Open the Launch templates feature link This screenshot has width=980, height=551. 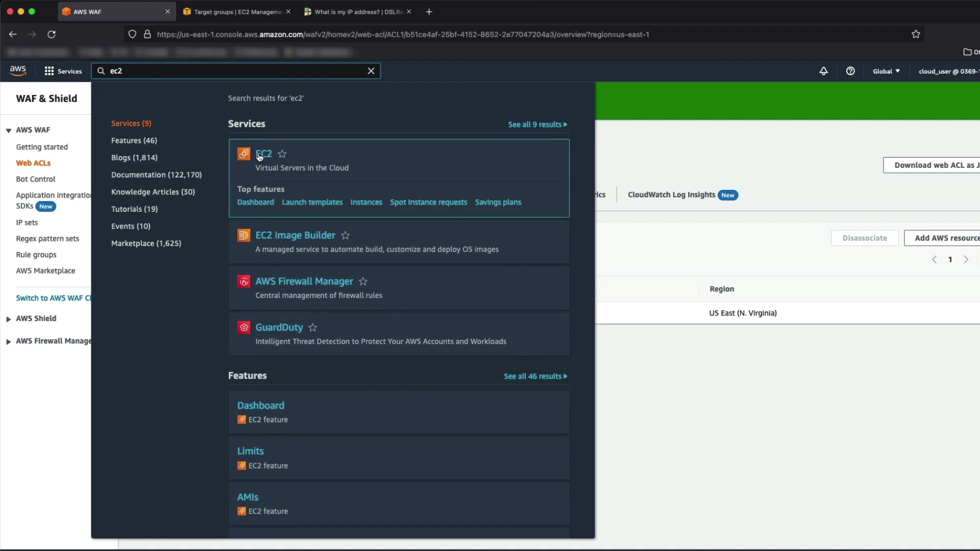click(x=312, y=202)
